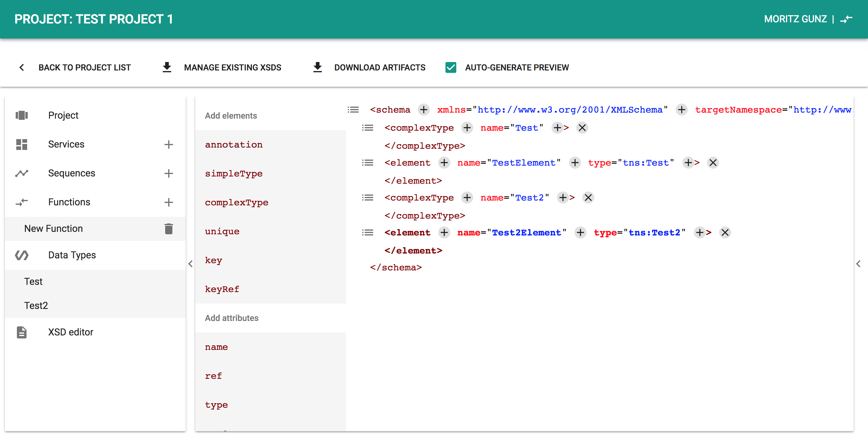Delete New Function using trash icon
The height and width of the screenshot is (436, 868).
(168, 229)
